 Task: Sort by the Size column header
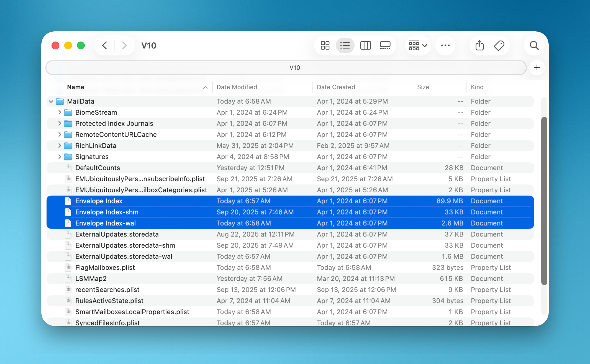click(x=423, y=87)
